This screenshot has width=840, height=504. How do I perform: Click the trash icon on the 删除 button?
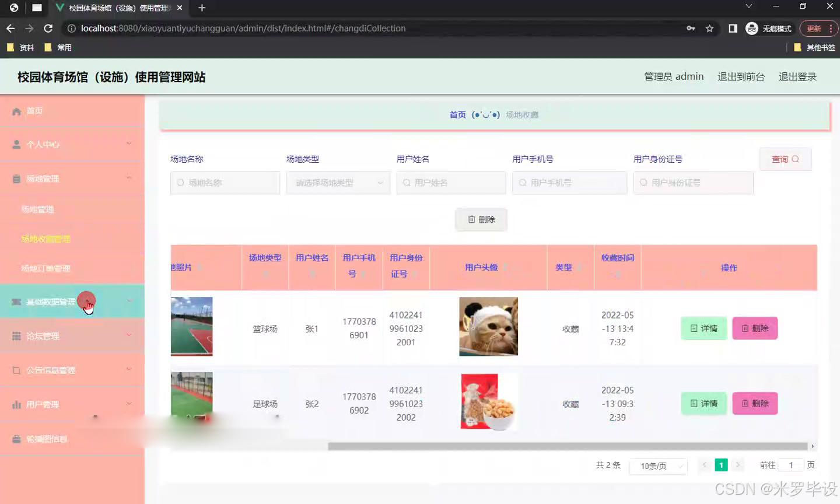[x=473, y=219]
